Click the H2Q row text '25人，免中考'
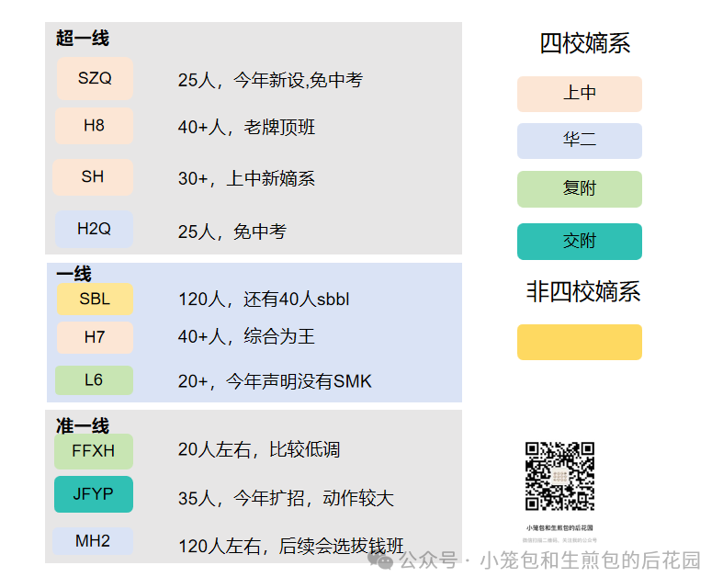Viewport: 723px width, 588px height. [x=232, y=232]
